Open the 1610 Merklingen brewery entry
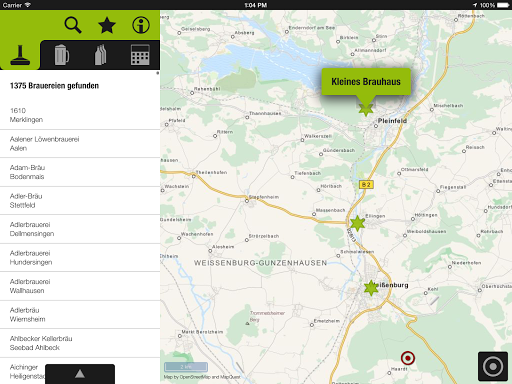This screenshot has height=384, width=512. (x=80, y=115)
